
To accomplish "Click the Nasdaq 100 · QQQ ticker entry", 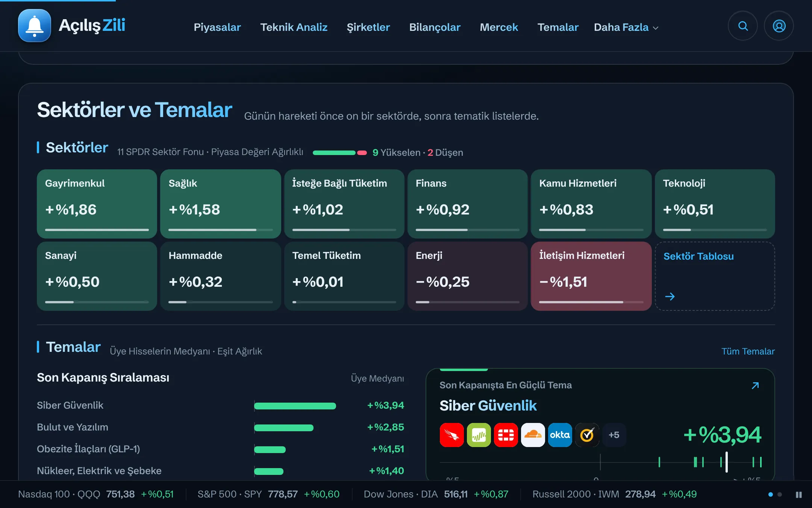I will (96, 494).
